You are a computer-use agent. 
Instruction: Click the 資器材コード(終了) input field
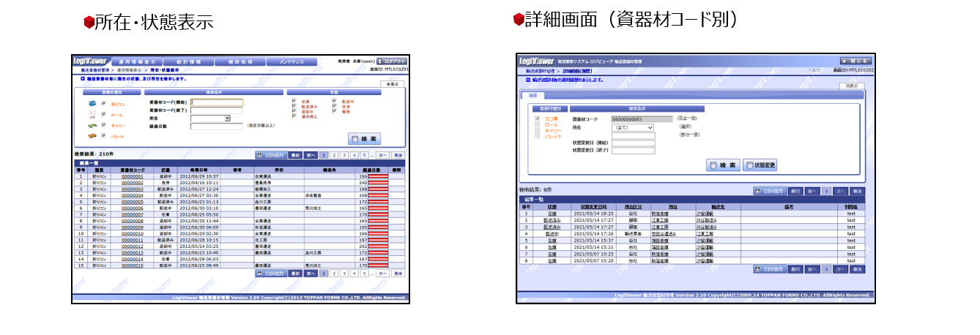(216, 110)
